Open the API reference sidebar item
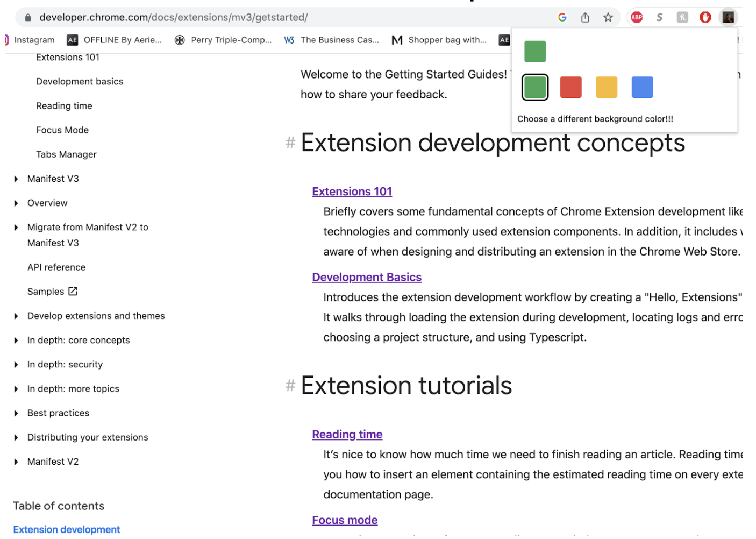The width and height of the screenshot is (756, 539). click(x=56, y=267)
